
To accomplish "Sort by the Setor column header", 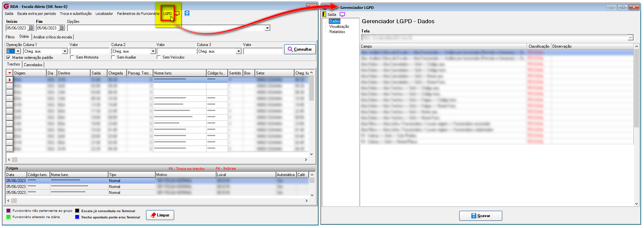I will pyautogui.click(x=275, y=73).
